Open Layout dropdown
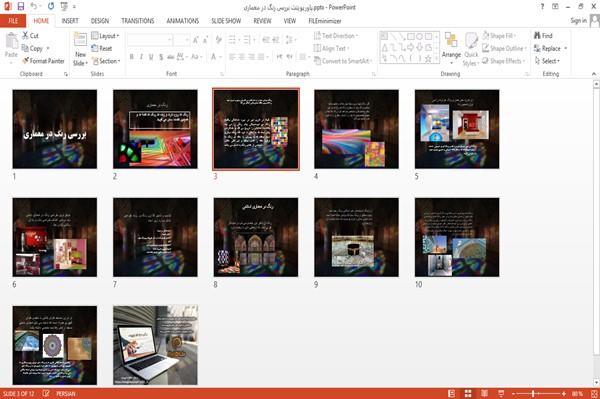This screenshot has height=399, width=600. point(105,36)
